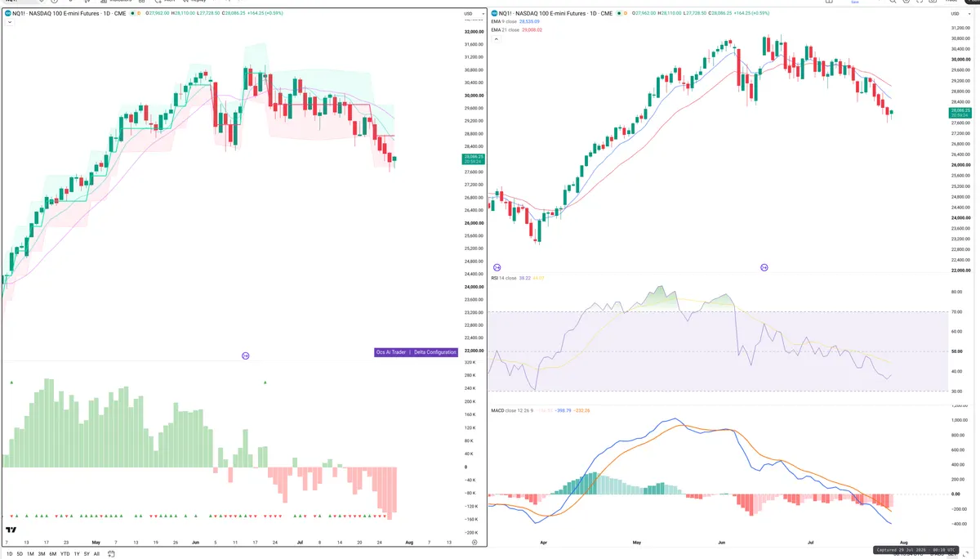The width and height of the screenshot is (980, 559).
Task: Click 1,000.00 level on MACD scale
Action: click(960, 420)
